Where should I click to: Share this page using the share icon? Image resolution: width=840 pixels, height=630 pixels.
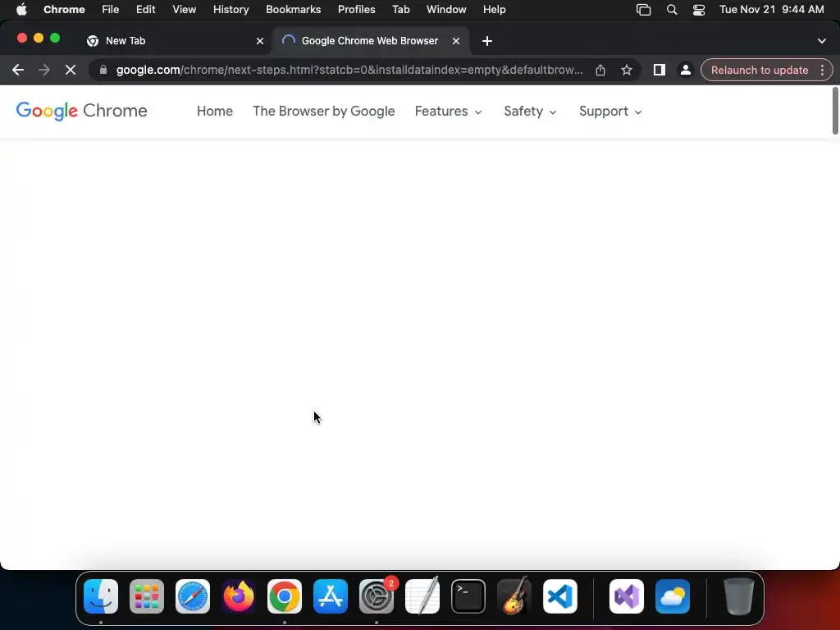click(x=600, y=71)
